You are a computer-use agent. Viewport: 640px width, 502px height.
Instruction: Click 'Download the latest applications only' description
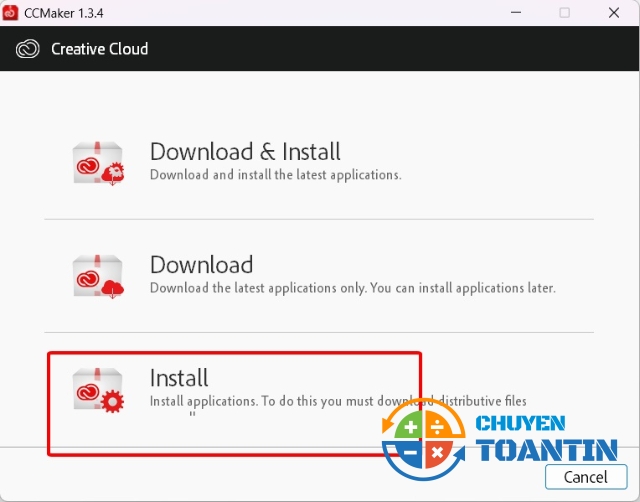pyautogui.click(x=353, y=288)
